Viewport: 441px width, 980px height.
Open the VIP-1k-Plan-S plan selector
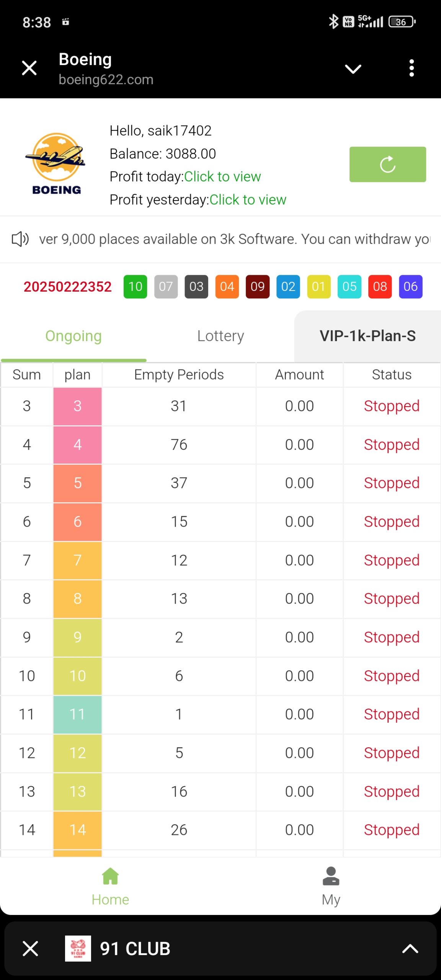point(367,336)
